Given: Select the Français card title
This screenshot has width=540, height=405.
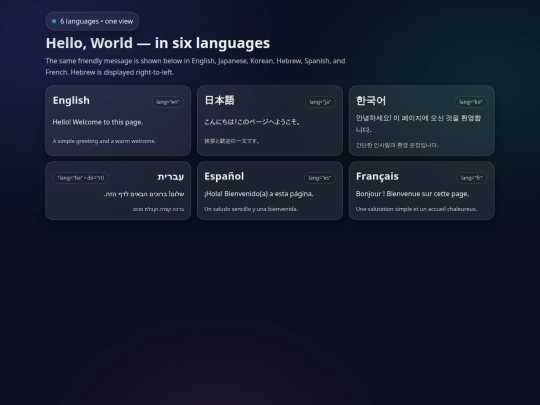Looking at the screenshot, I should click(x=377, y=176).
